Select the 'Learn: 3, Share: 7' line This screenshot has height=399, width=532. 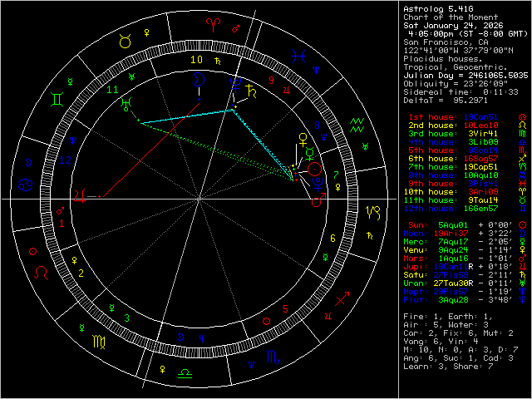[x=448, y=367]
